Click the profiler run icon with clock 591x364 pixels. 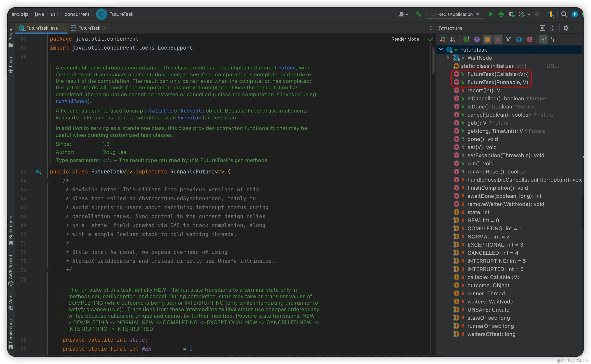(522, 14)
